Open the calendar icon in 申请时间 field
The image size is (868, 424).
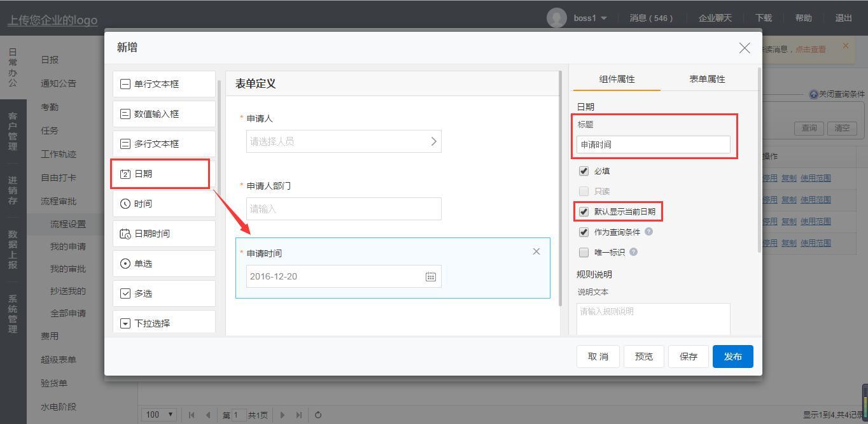pyautogui.click(x=431, y=276)
